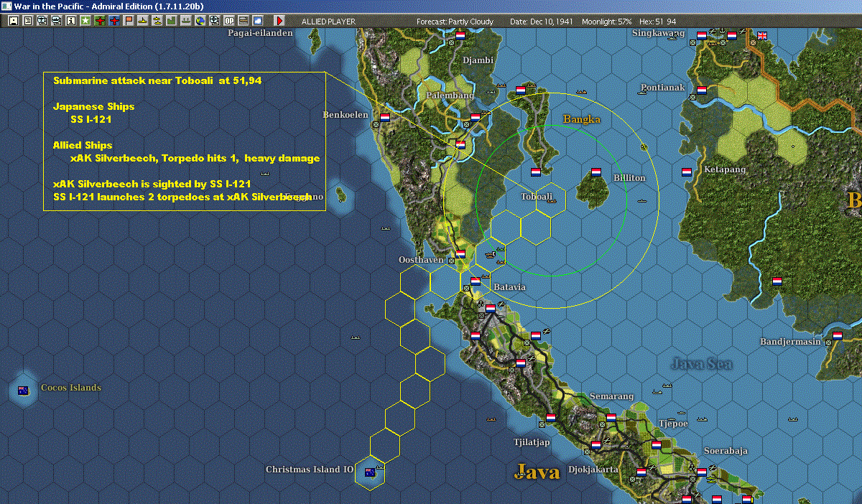862x504 pixels.
Task: Click the cloud weather toolbar icon
Action: point(257,21)
